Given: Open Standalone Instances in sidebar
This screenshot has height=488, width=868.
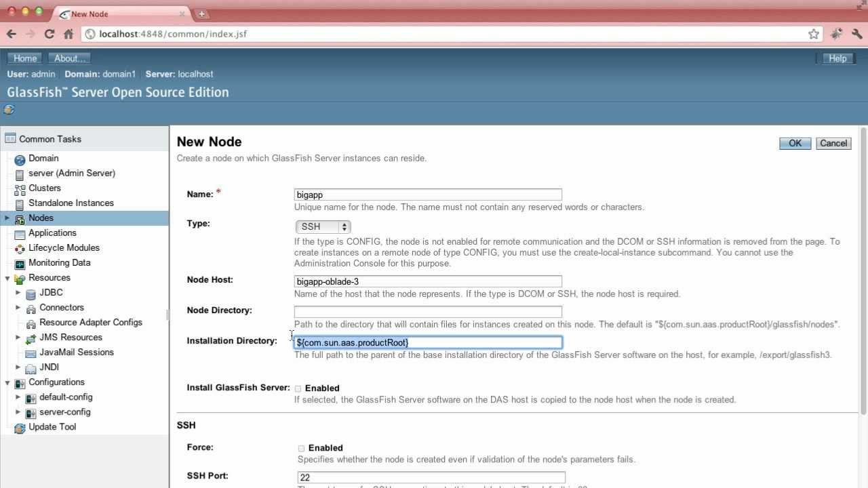Looking at the screenshot, I should tap(71, 203).
